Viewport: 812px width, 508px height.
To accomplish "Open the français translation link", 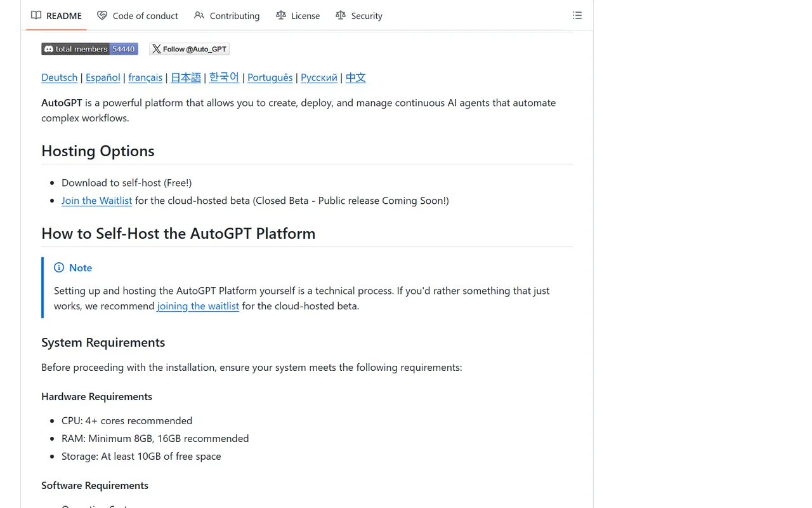I will (x=145, y=77).
